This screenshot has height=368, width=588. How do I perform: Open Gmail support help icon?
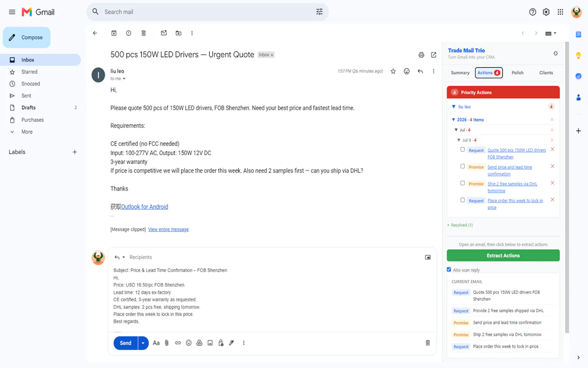click(533, 12)
